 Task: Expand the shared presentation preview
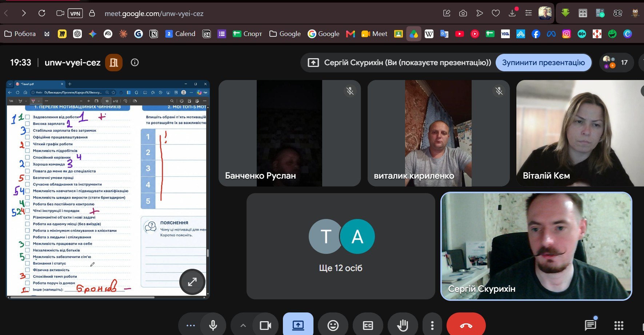point(192,282)
